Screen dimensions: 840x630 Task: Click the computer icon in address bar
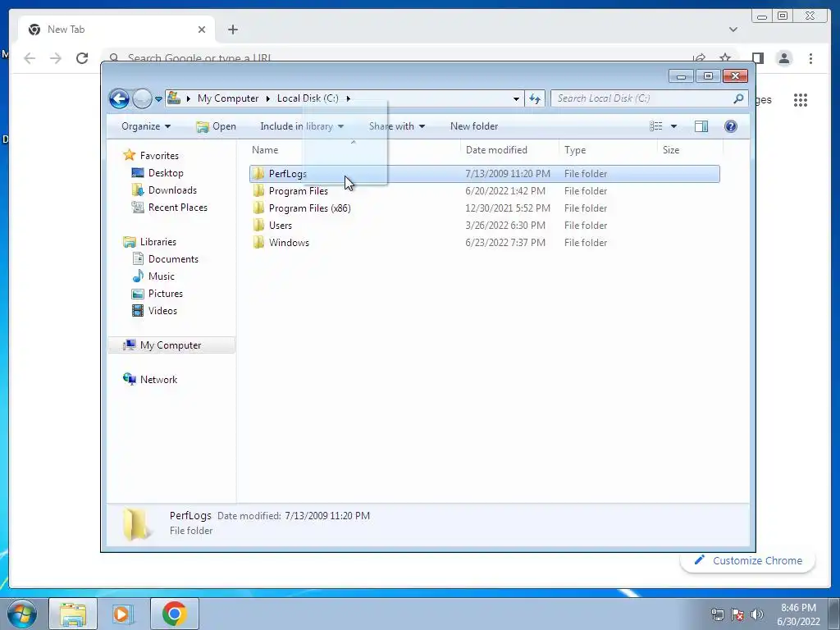coord(174,98)
